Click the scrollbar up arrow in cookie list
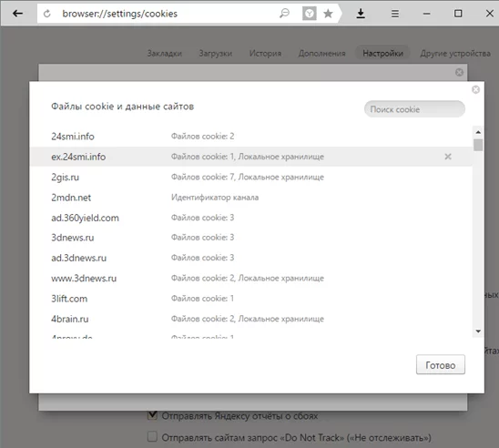Image resolution: width=499 pixels, height=448 pixels. [478, 132]
